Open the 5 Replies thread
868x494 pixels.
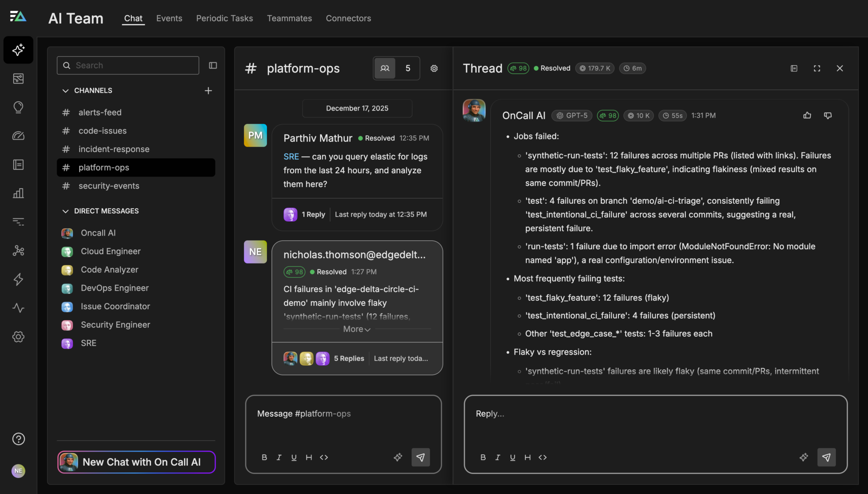tap(348, 358)
